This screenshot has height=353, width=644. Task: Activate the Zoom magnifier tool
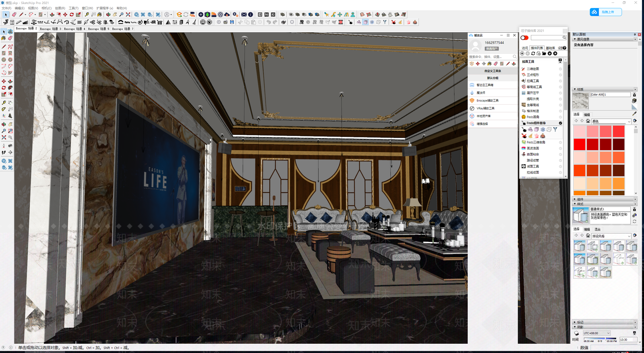122,14
